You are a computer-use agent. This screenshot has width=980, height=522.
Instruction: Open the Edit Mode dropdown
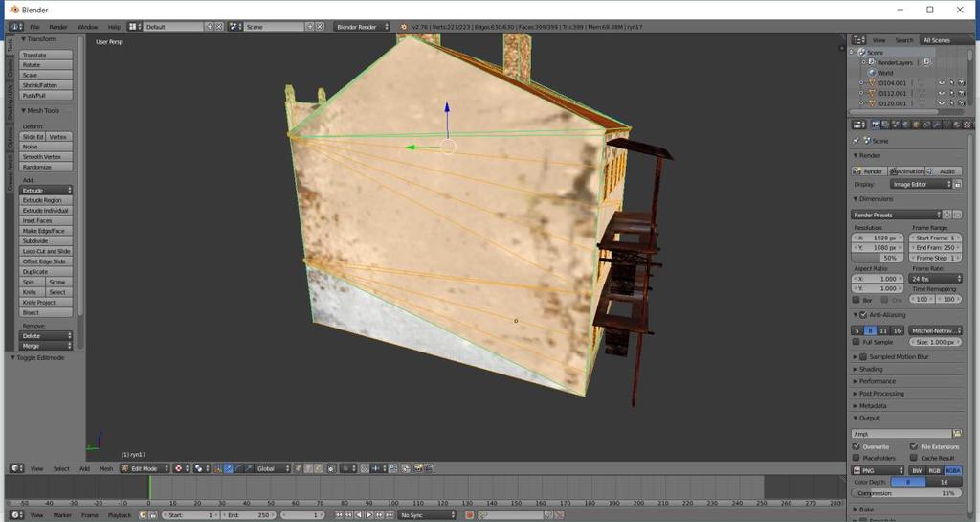click(x=145, y=468)
